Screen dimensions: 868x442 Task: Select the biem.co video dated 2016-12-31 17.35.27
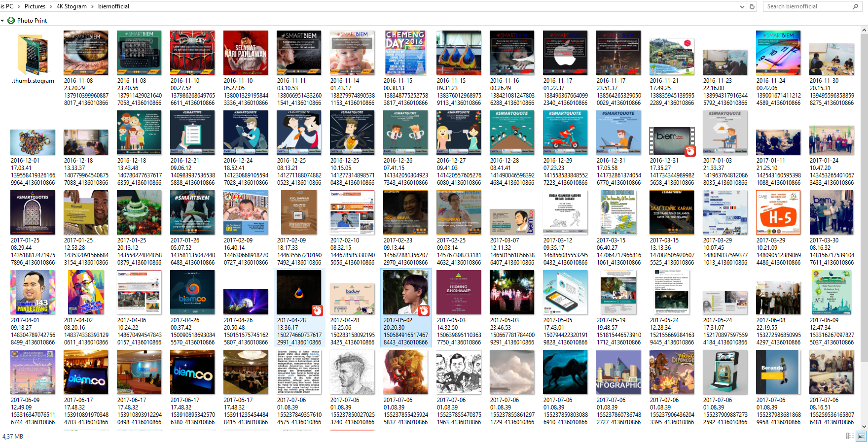pos(672,133)
